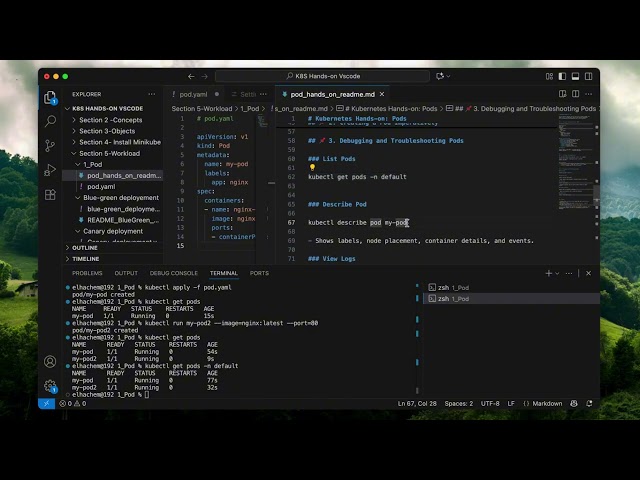This screenshot has height=480, width=640.
Task: Collapse the Section 5-Workload folder
Action: coord(112,153)
